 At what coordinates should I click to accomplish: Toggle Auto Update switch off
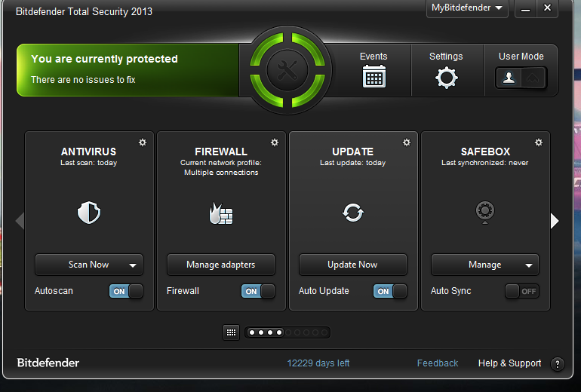click(x=390, y=291)
